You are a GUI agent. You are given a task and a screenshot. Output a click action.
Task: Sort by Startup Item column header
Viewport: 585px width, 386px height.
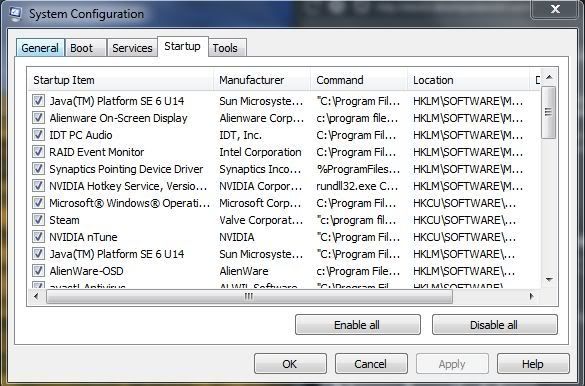pos(121,80)
